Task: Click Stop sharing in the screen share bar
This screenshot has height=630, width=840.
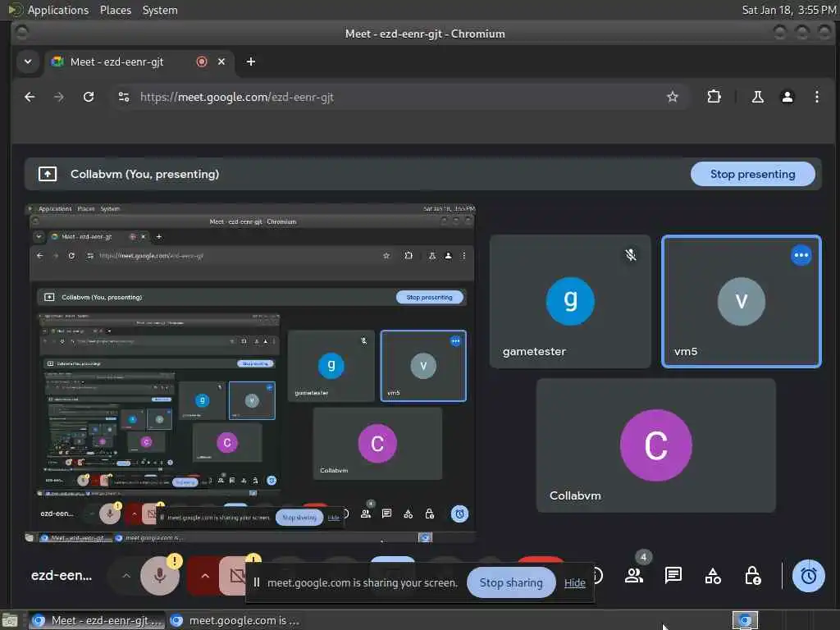Action: coord(510,582)
